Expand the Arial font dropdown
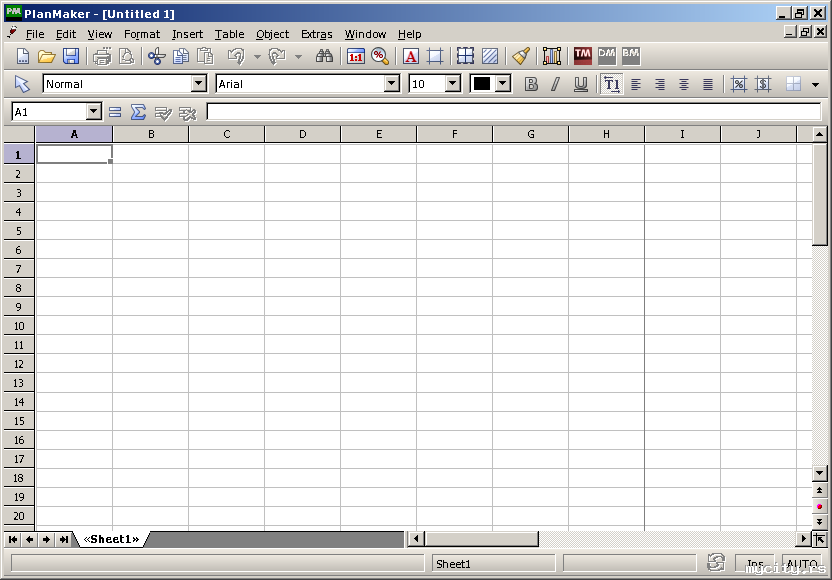 pyautogui.click(x=392, y=83)
